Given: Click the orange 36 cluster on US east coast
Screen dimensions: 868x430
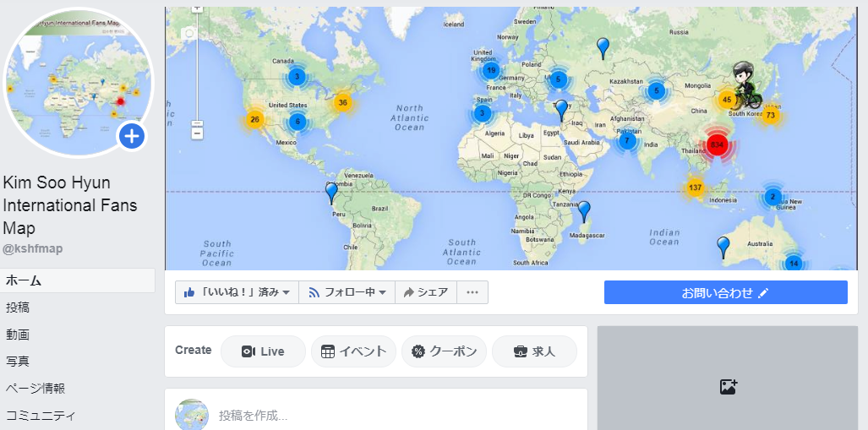Looking at the screenshot, I should pyautogui.click(x=343, y=102).
